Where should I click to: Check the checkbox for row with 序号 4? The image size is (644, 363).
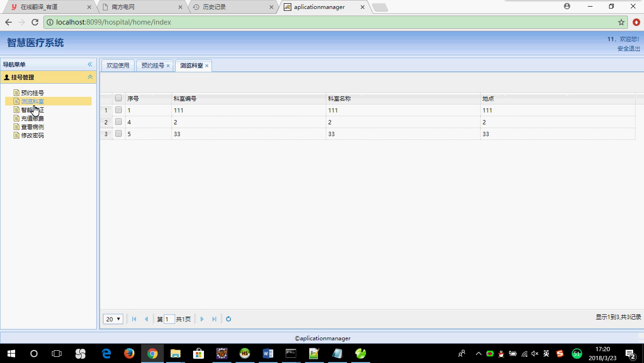pyautogui.click(x=119, y=122)
